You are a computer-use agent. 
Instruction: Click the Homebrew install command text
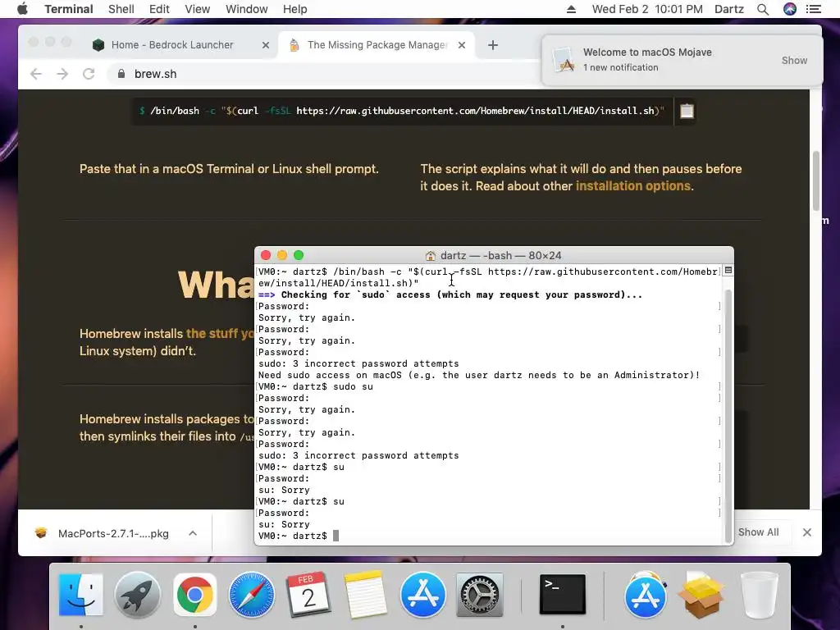click(402, 111)
